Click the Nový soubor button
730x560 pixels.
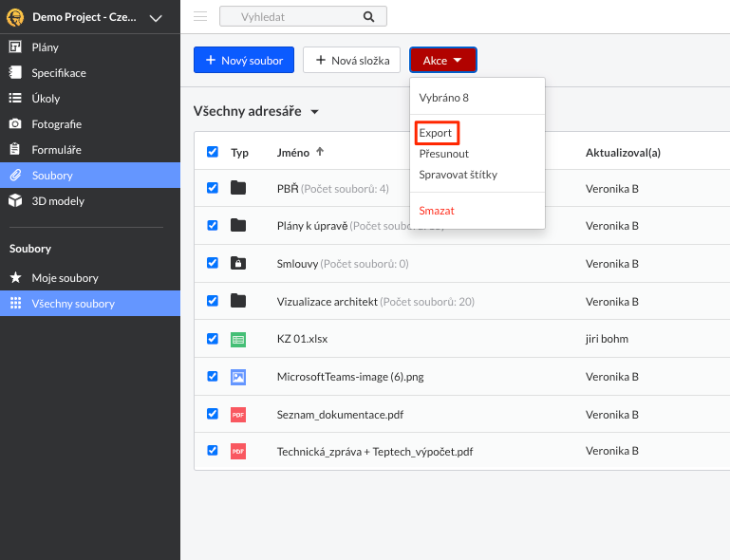[244, 60]
